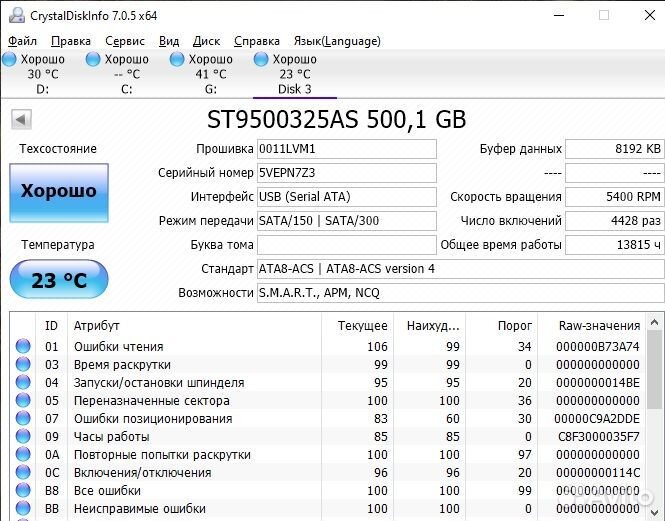The width and height of the screenshot is (665, 521).
Task: Select row Ошибки позиционирования
Action: point(328,419)
